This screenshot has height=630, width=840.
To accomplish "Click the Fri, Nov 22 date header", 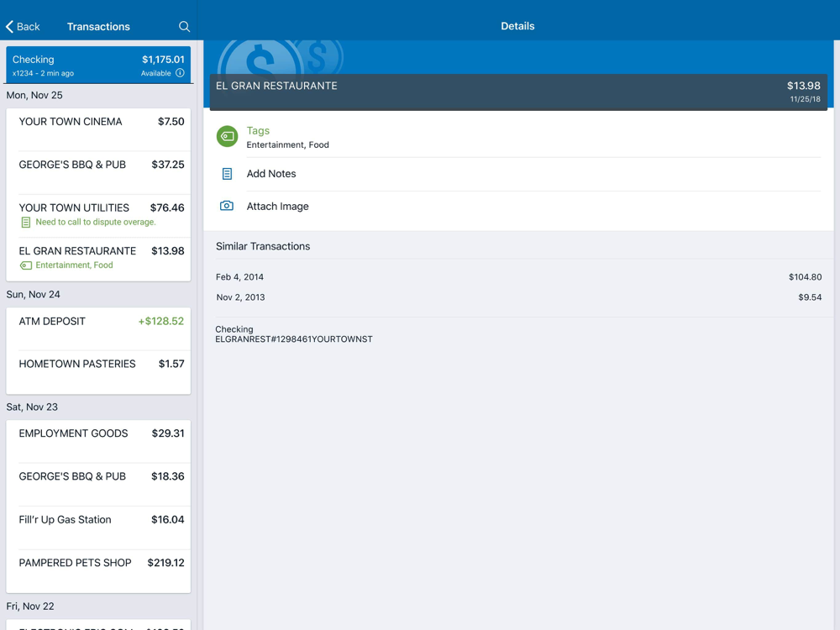I will [30, 606].
